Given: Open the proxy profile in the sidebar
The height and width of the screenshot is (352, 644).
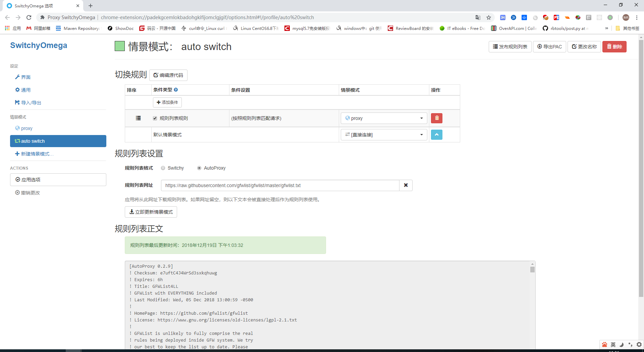Looking at the screenshot, I should 26,128.
